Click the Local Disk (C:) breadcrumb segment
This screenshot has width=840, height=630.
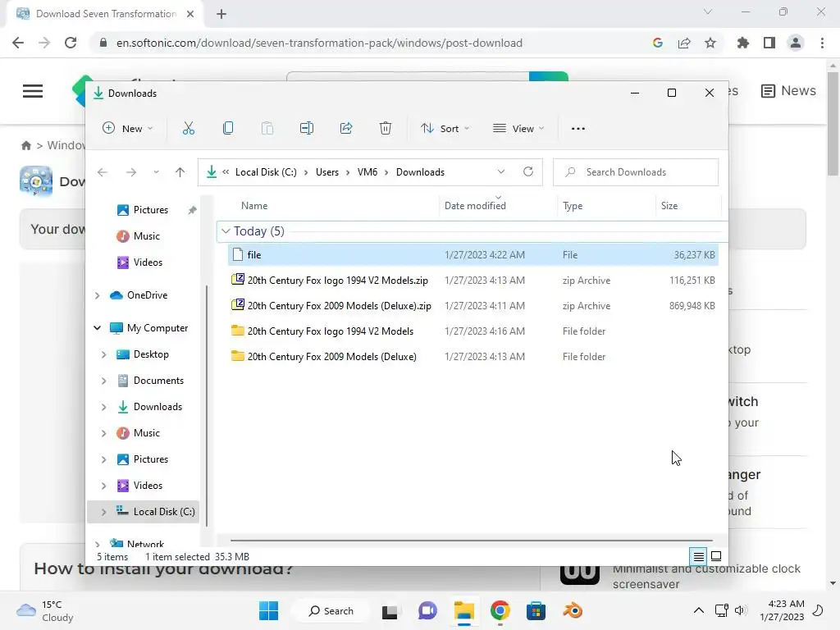point(266,172)
